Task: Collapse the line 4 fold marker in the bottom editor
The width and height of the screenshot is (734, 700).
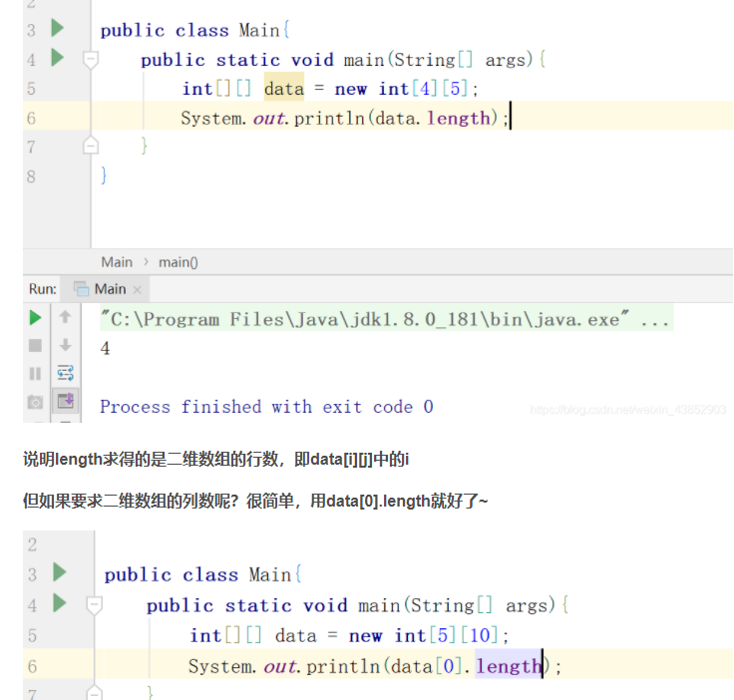Action: [94, 604]
